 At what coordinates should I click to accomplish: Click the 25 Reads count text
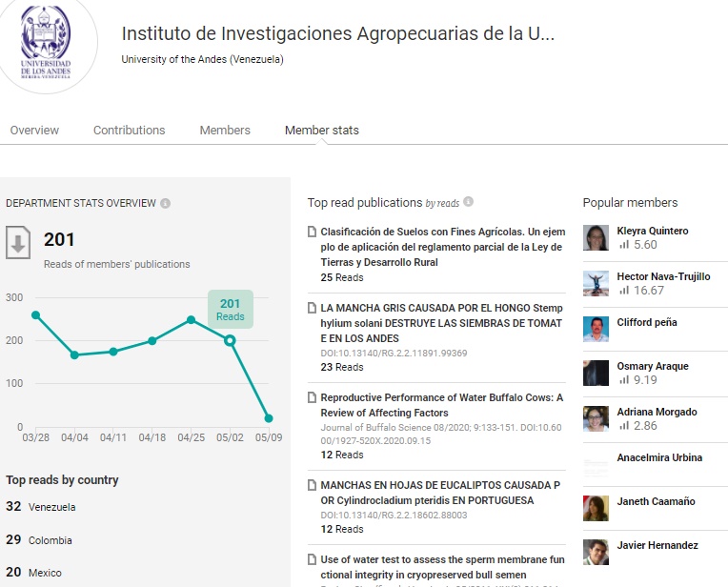pyautogui.click(x=342, y=277)
